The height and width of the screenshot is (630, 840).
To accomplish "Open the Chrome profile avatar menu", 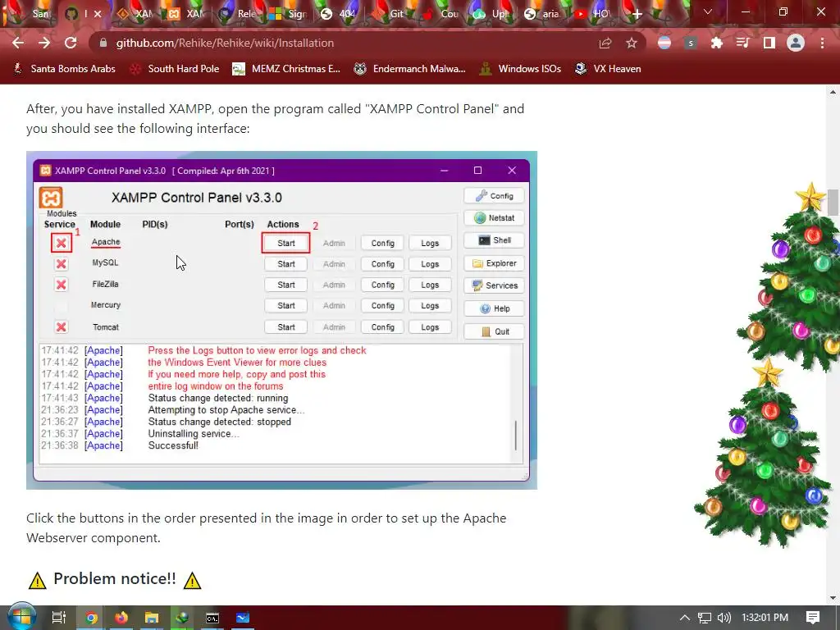I will 796,43.
